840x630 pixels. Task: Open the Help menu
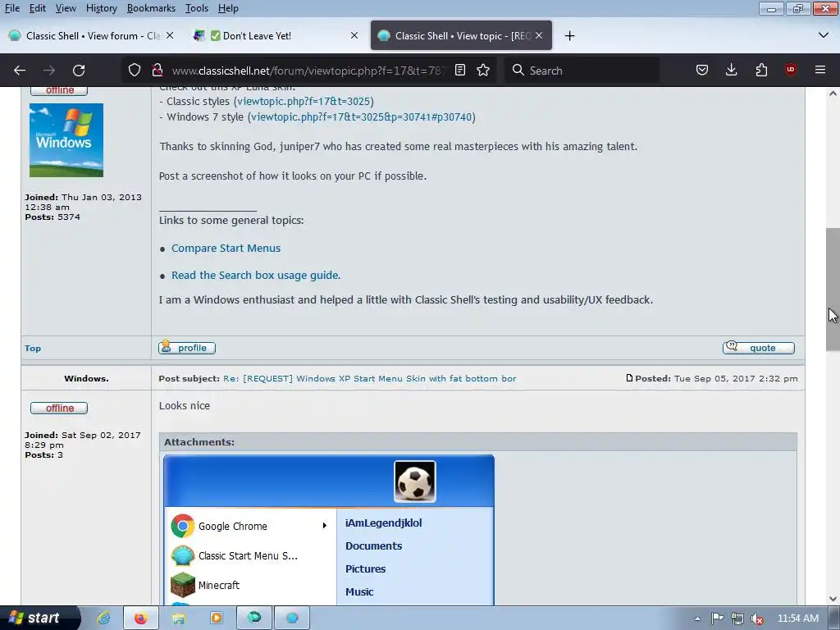[x=228, y=8]
